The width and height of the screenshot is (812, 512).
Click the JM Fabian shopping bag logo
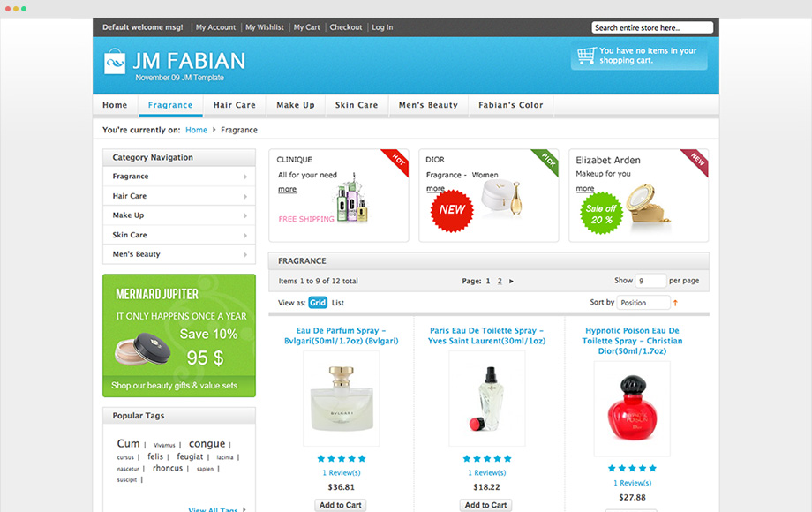click(115, 62)
